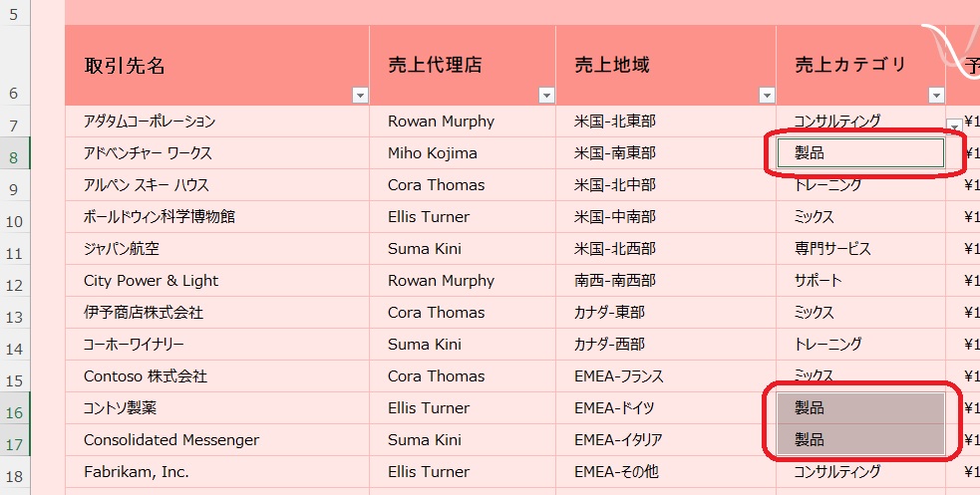Open the 売上地域 column filter dropdown
Image resolution: width=980 pixels, height=495 pixels.
click(x=767, y=95)
